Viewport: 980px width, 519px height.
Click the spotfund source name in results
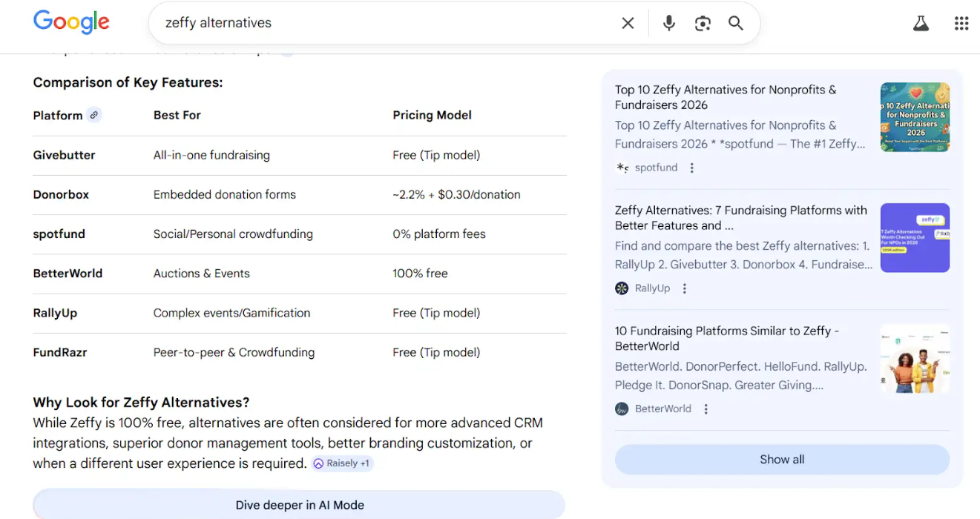[657, 168]
